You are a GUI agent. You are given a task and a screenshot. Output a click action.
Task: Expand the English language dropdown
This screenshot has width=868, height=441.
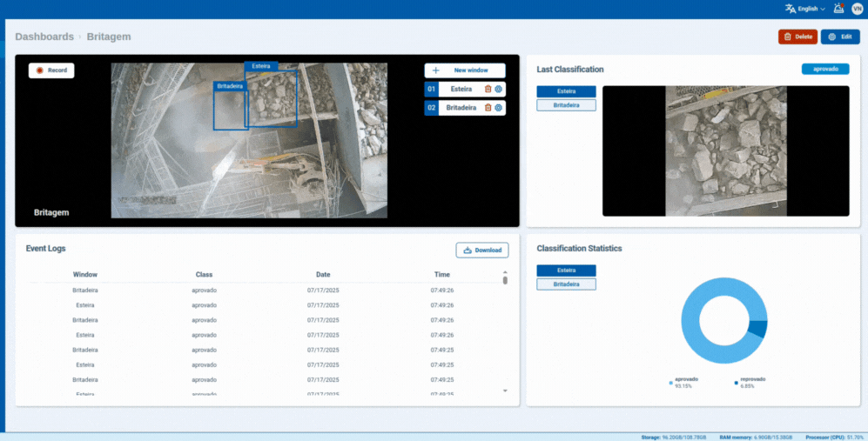coord(811,9)
